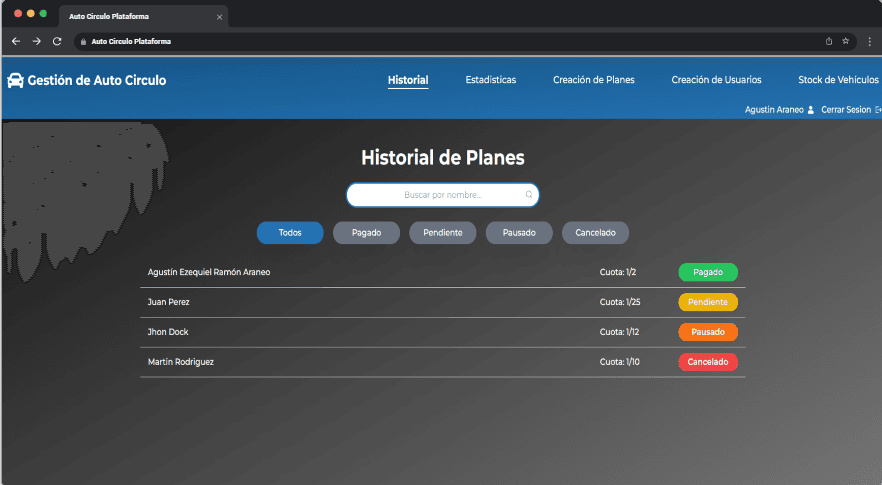The image size is (882, 485).
Task: Click 'Cuota: 1/25' text
Action: point(620,302)
